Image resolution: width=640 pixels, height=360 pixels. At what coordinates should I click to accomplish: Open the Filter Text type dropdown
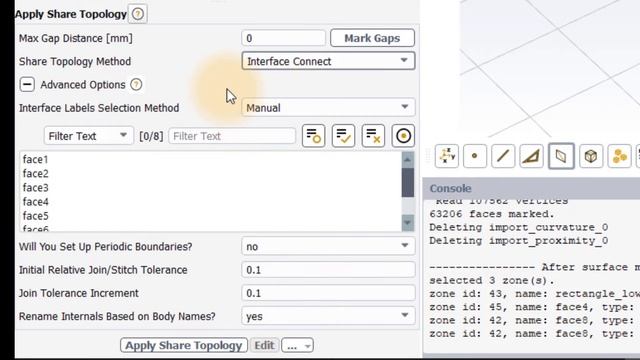(89, 136)
